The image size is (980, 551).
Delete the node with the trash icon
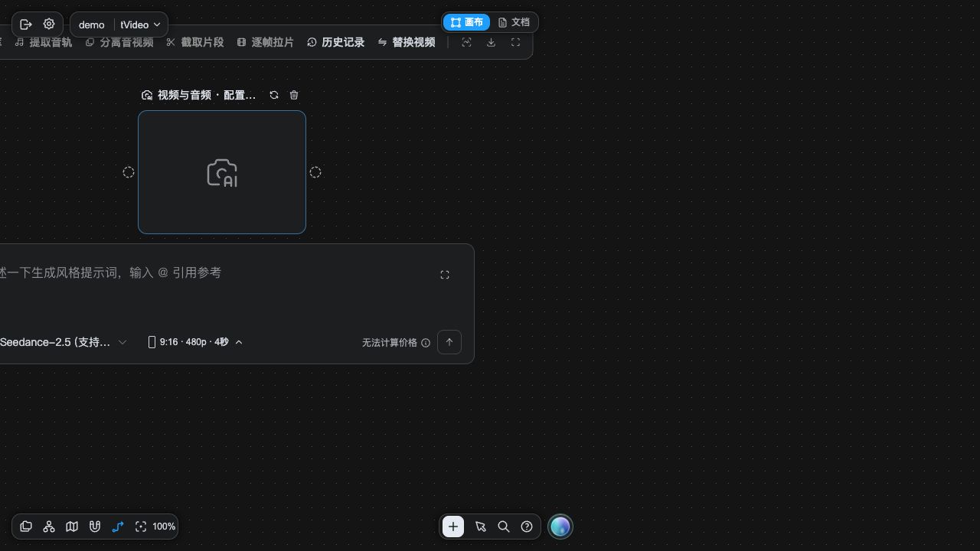[x=294, y=95]
